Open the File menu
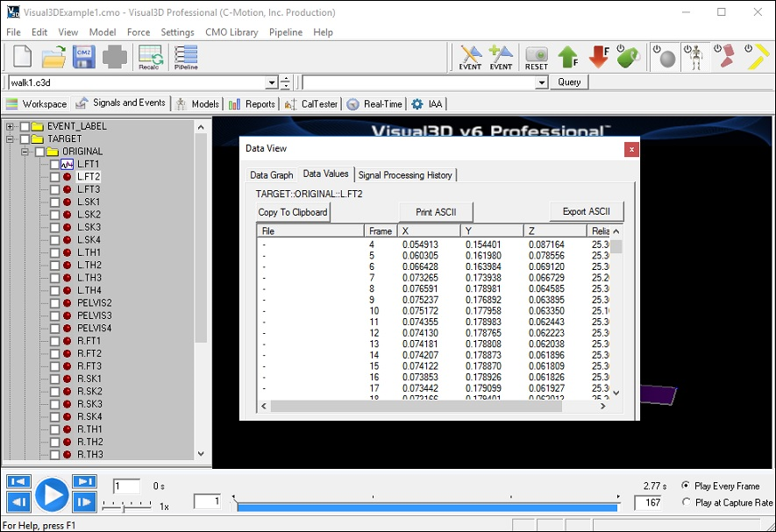Viewport: 776px width, 532px height. (x=13, y=32)
